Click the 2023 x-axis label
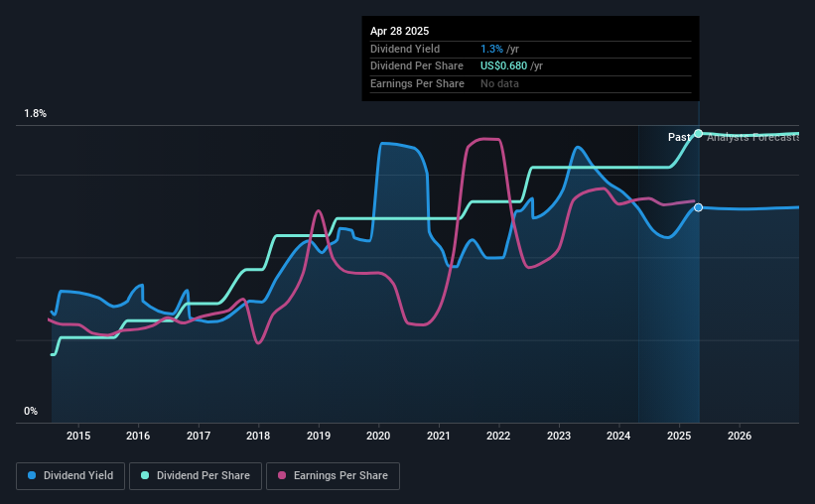The image size is (815, 504). [559, 436]
